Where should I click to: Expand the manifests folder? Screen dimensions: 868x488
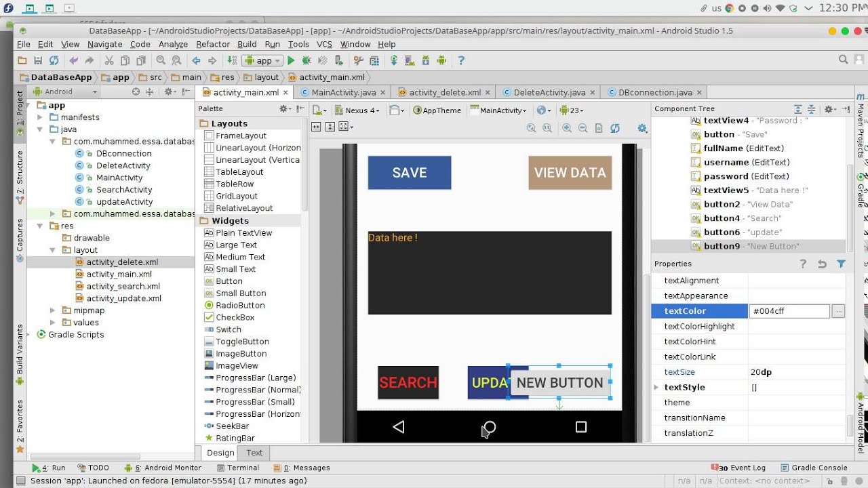click(40, 117)
